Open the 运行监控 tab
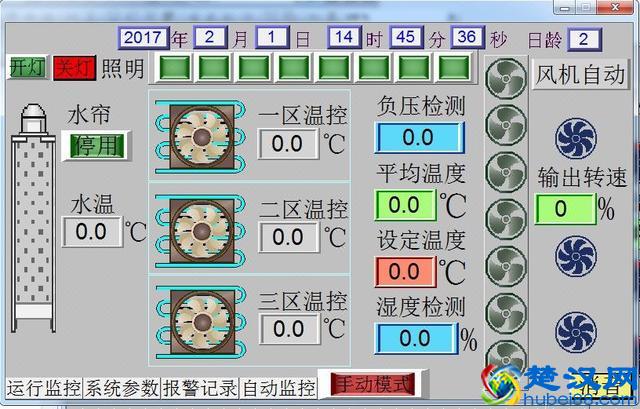Image resolution: width=640 pixels, height=409 pixels. (44, 387)
